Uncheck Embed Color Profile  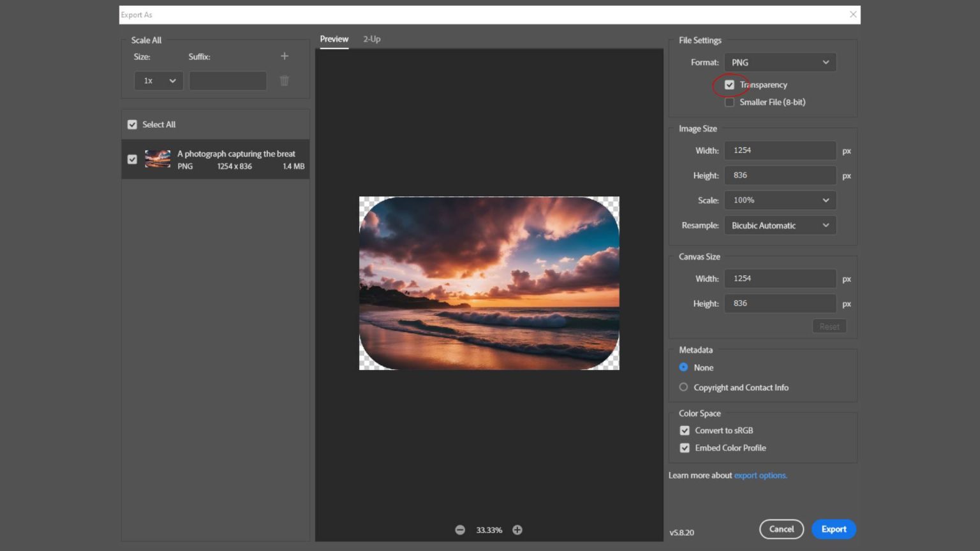click(684, 448)
